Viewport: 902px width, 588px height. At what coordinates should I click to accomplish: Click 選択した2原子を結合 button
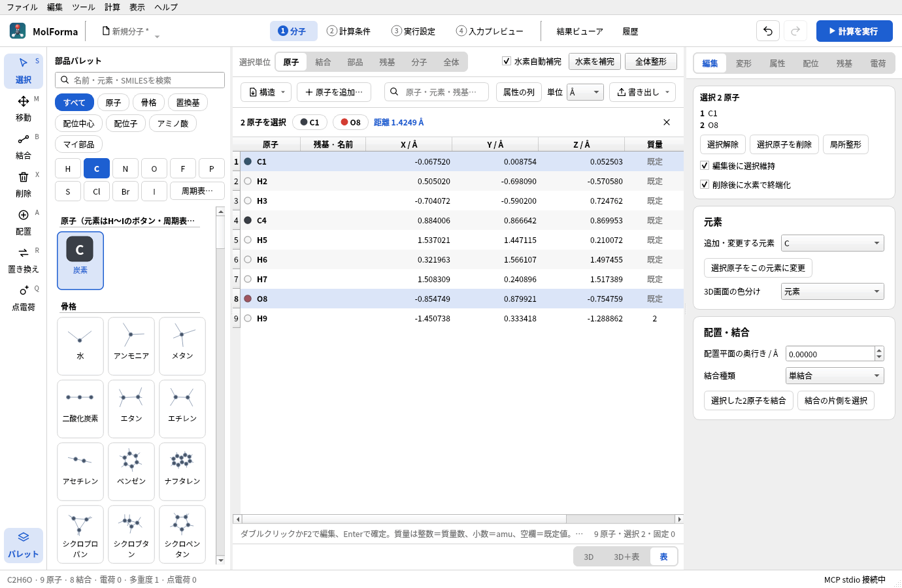(x=748, y=400)
